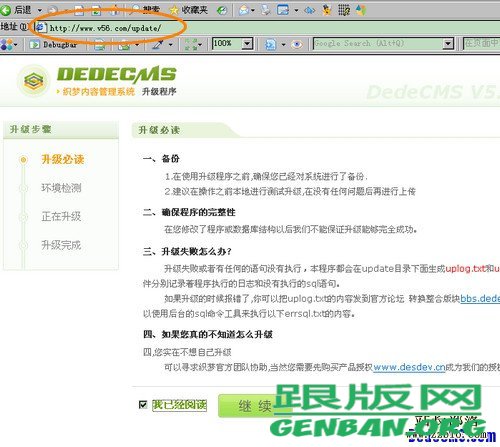Click the heading 三、升级失败怎么办?
This screenshot has height=447, width=500.
(x=187, y=251)
